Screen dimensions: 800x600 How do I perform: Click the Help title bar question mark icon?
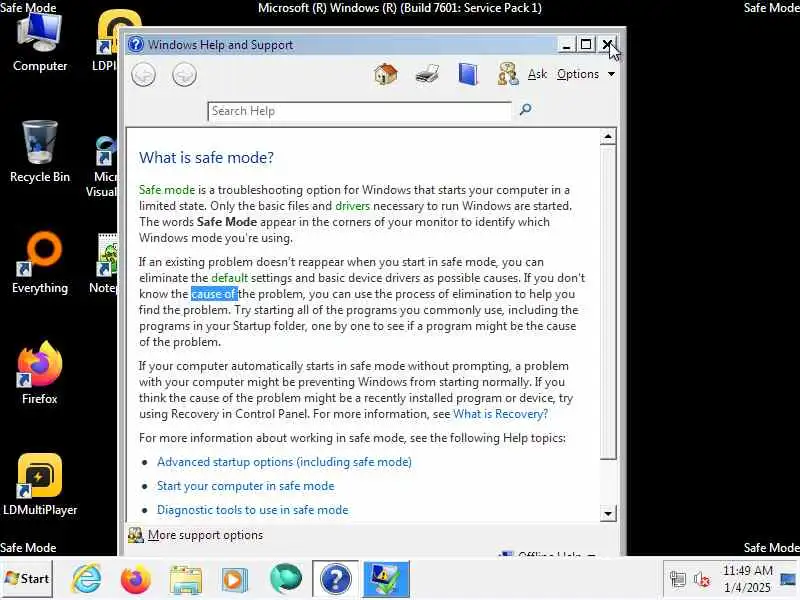pyautogui.click(x=136, y=45)
